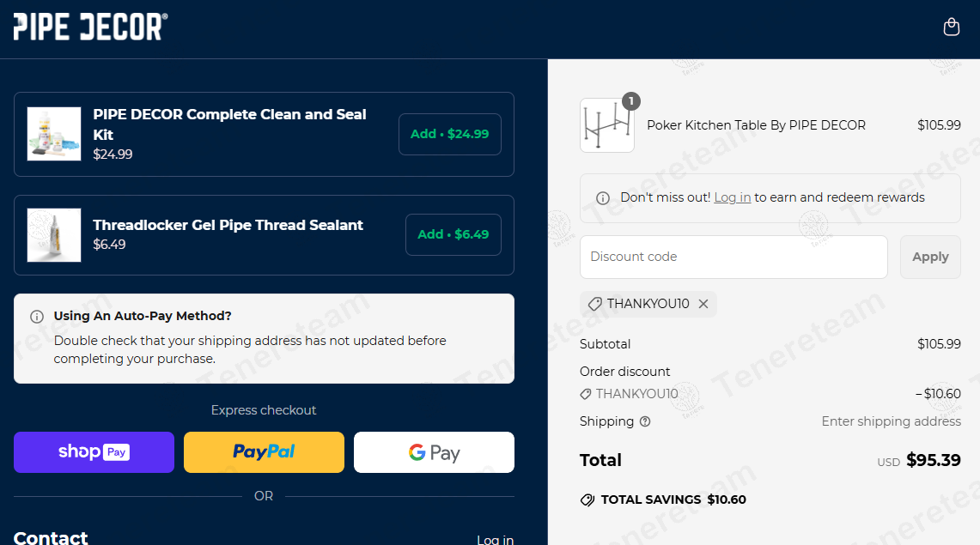Image resolution: width=980 pixels, height=545 pixels.
Task: Click the Poker Kitchen Table thumbnail
Action: click(607, 125)
